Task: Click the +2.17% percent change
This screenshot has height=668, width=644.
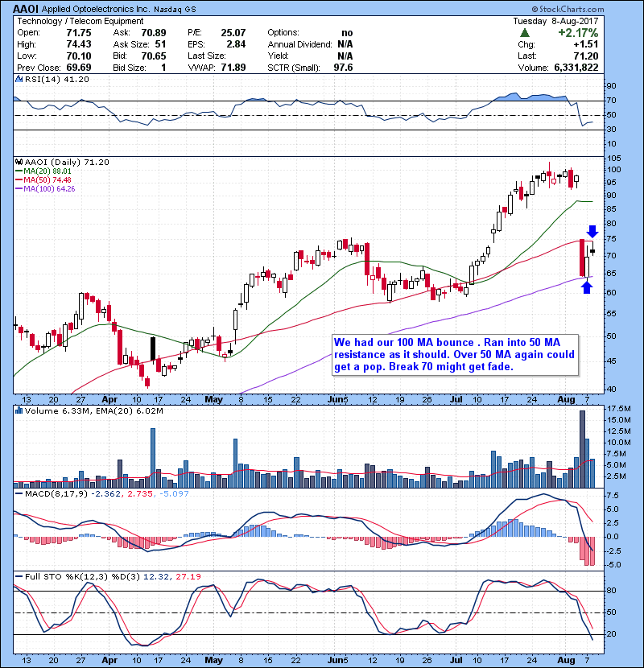Action: click(578, 33)
